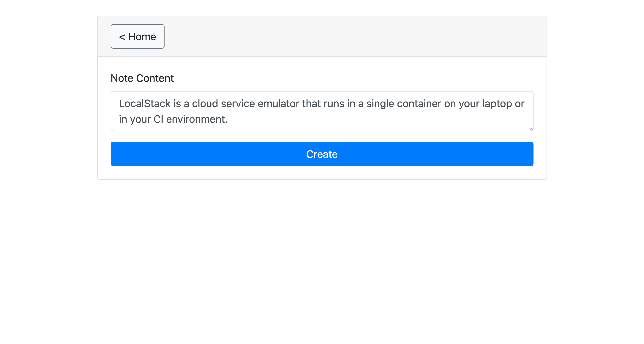
Task: Place cursor on the word 'single'
Action: tap(380, 104)
